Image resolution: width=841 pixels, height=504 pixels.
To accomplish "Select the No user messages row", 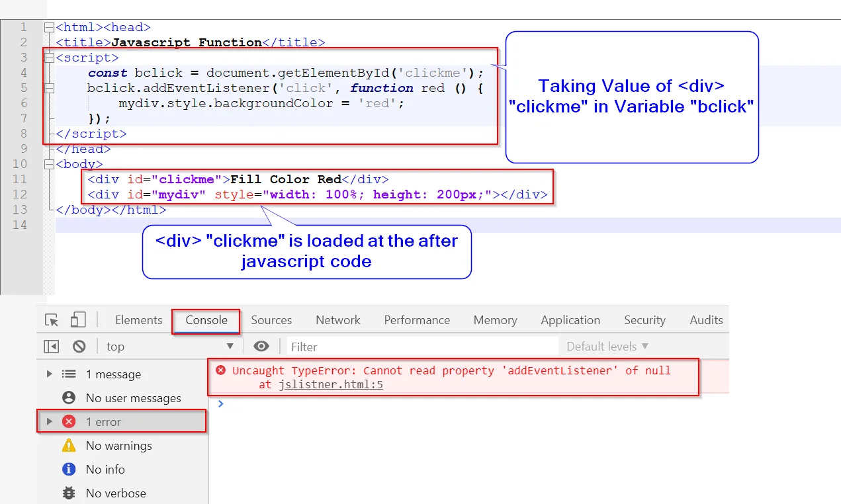I will [x=122, y=398].
